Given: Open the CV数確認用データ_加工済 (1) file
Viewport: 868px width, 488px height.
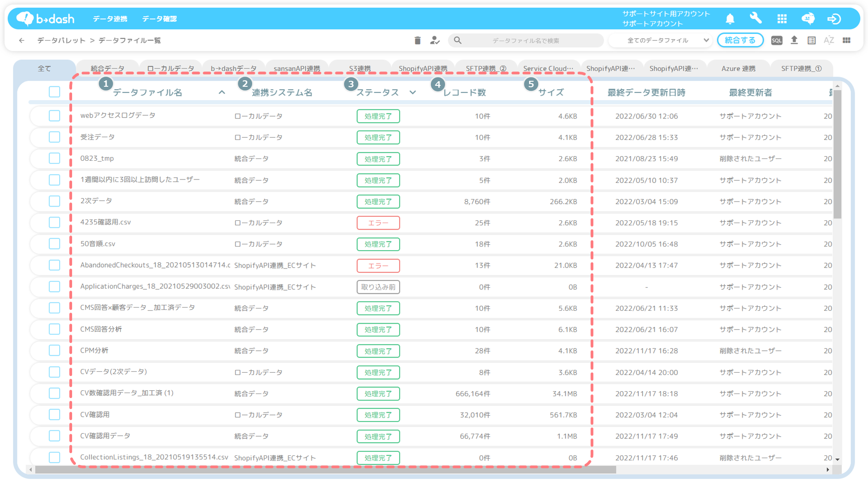Looking at the screenshot, I should tap(127, 393).
